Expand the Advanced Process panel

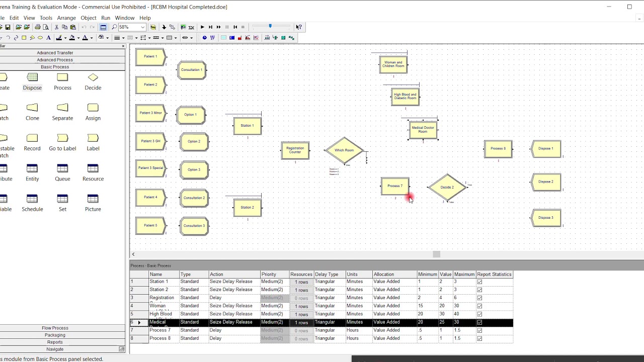(55, 60)
